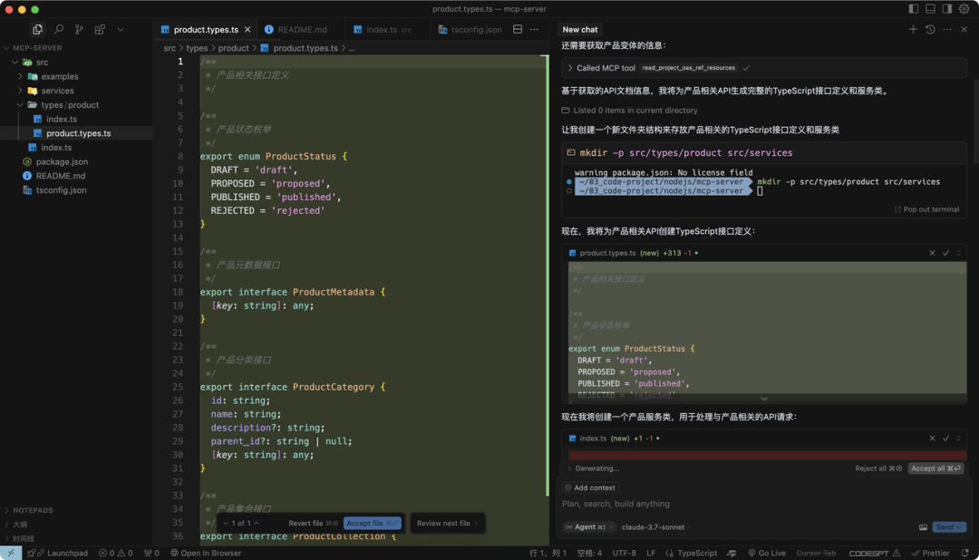Click the CodeGPT status bar icon
The image size is (979, 560).
click(x=868, y=552)
